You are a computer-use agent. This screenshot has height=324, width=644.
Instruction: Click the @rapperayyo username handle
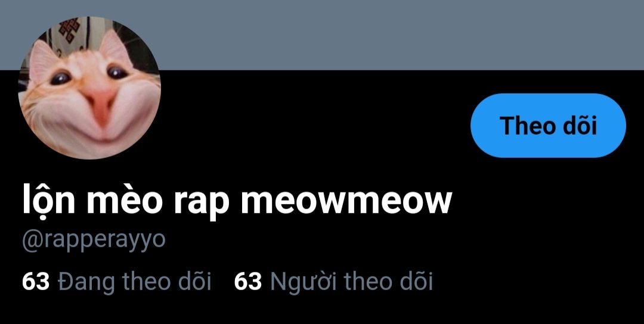pos(94,241)
